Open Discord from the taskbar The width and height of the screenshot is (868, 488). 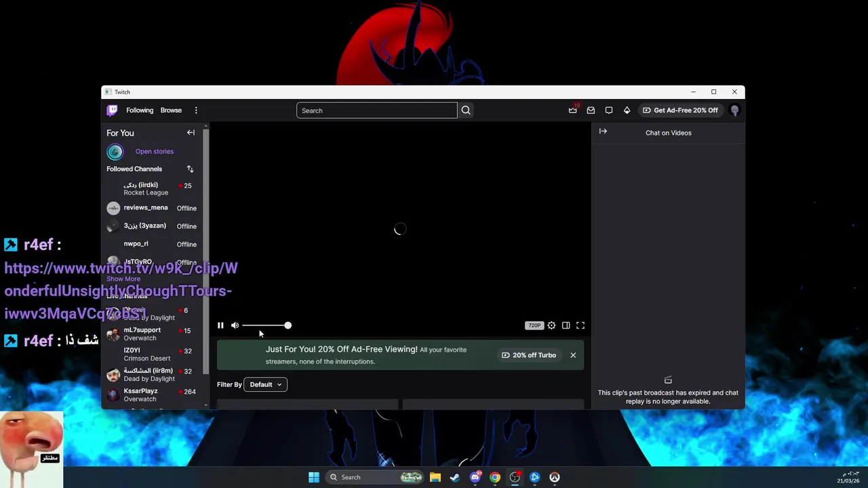pos(475,477)
